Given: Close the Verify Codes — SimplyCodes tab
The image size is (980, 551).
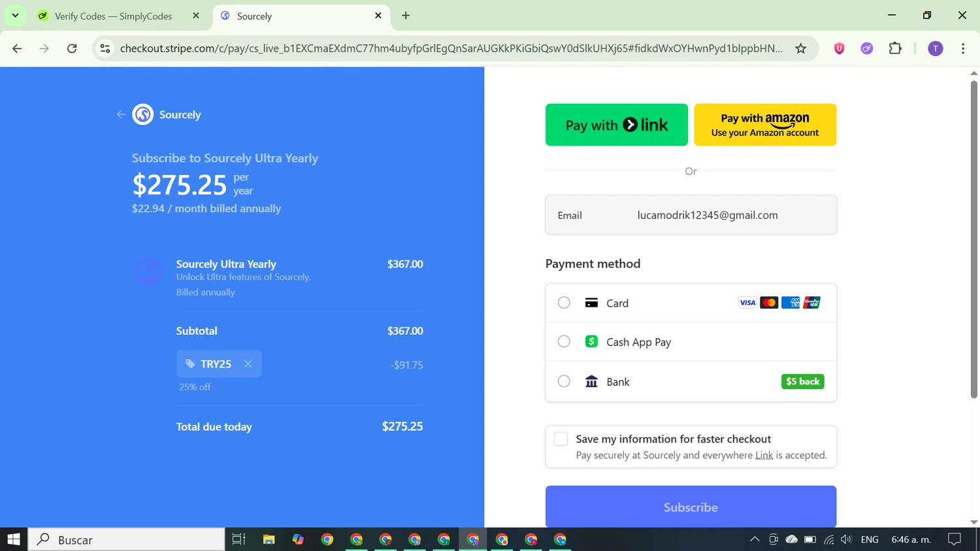Looking at the screenshot, I should click(x=196, y=16).
